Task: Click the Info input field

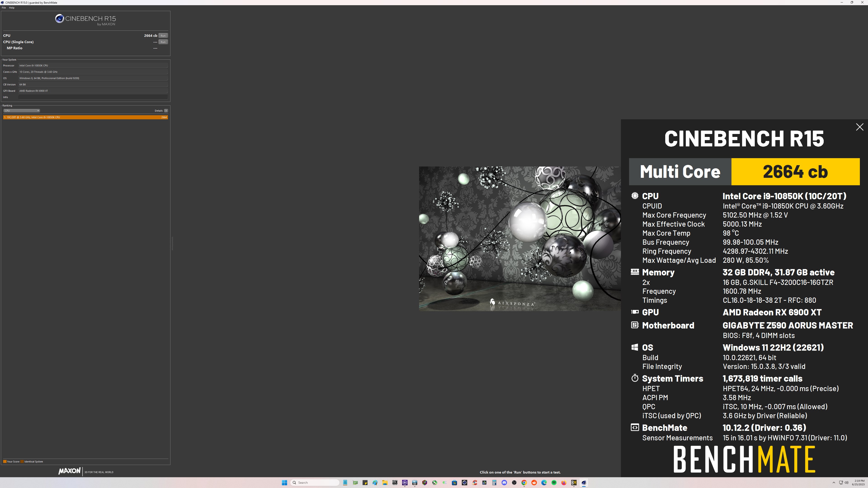Action: (93, 97)
